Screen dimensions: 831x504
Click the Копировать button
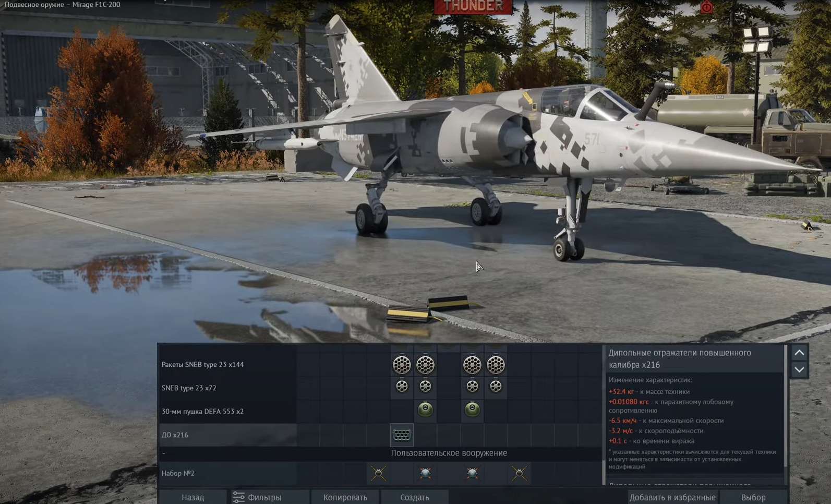click(345, 497)
